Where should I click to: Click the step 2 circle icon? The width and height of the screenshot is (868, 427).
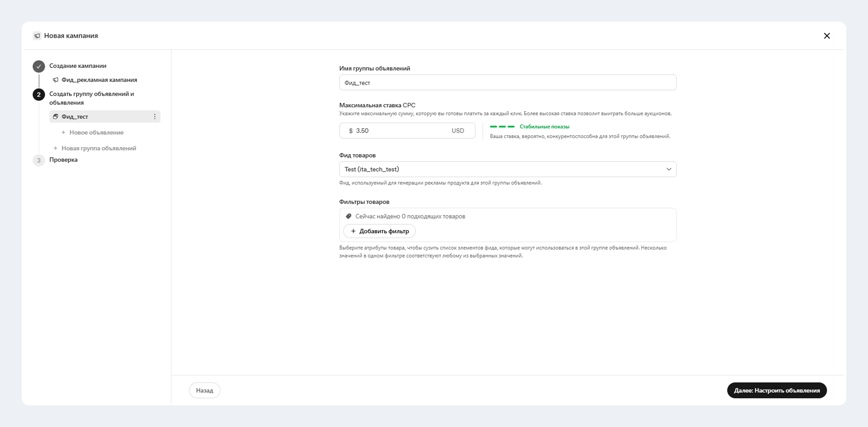click(x=39, y=95)
